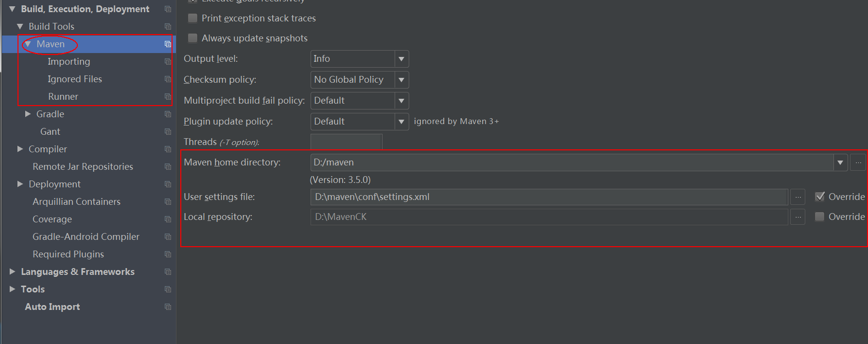Expand the Deployment tree node
The height and width of the screenshot is (344, 868).
(x=20, y=184)
